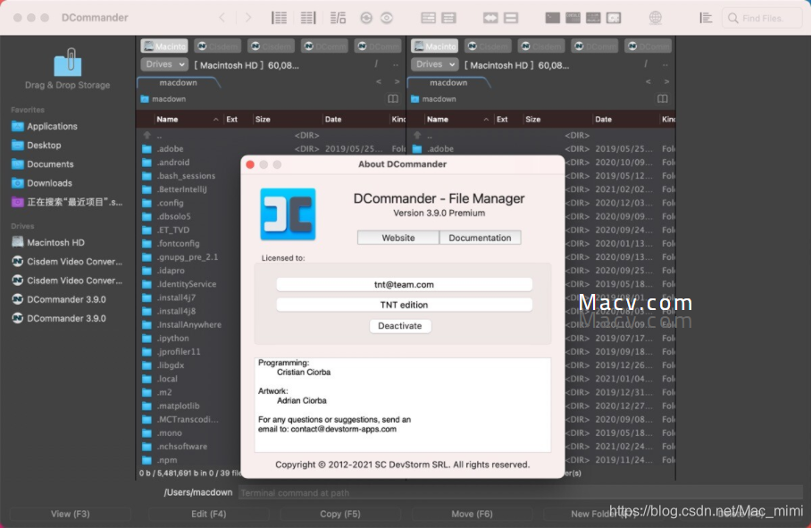Click the circular sync/refresh toolbar icon
812x528 pixels.
coord(366,18)
